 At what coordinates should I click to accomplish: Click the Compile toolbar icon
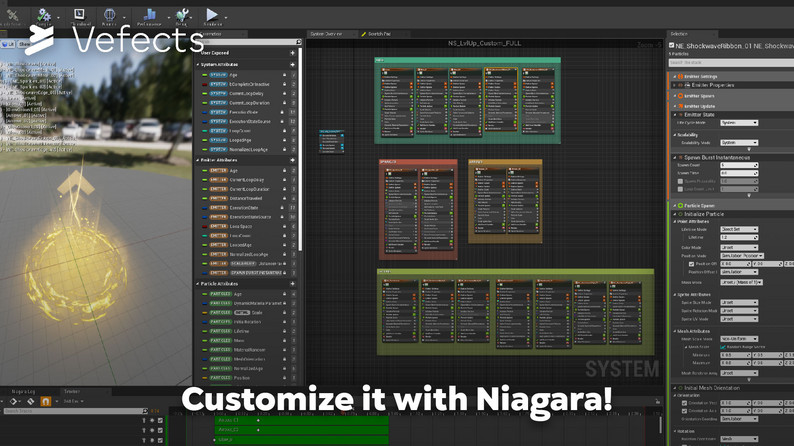[45, 16]
